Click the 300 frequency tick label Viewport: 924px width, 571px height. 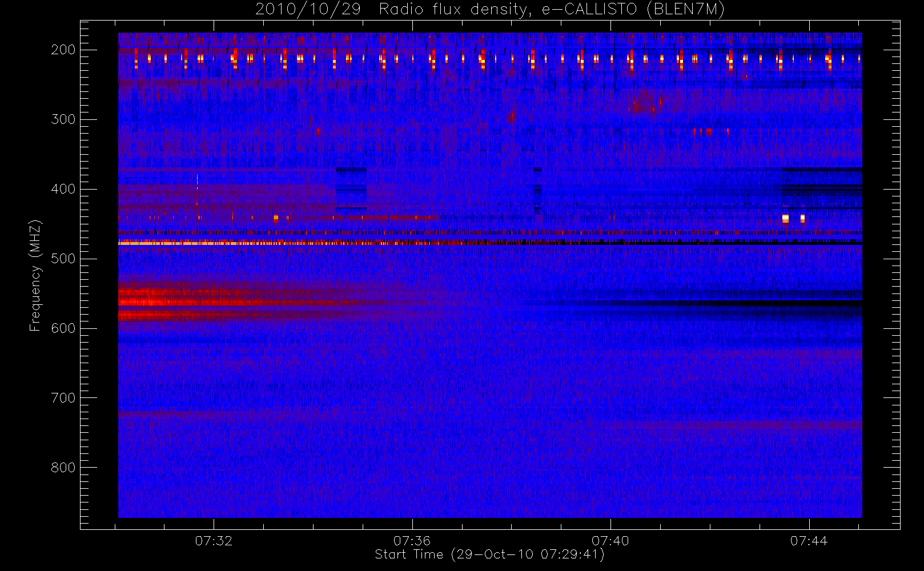click(63, 119)
